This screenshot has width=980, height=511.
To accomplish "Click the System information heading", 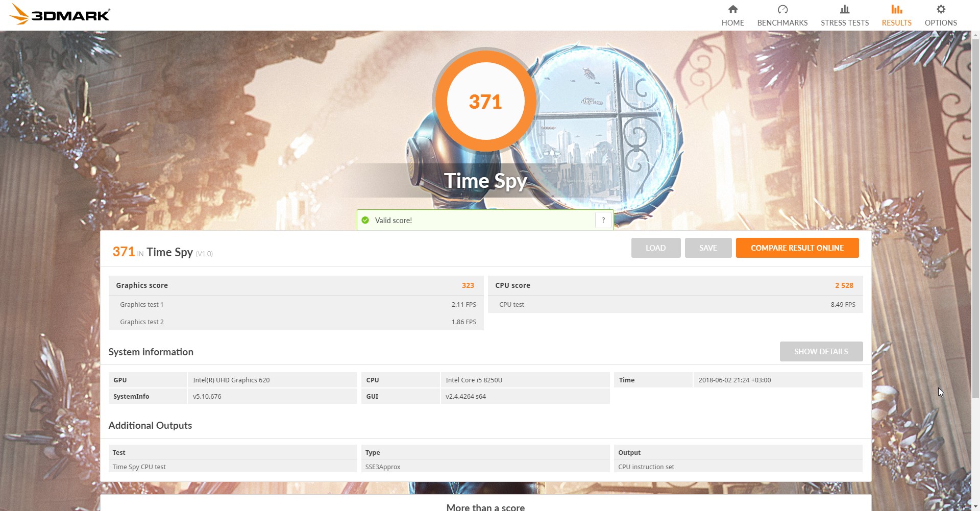I will (x=151, y=352).
